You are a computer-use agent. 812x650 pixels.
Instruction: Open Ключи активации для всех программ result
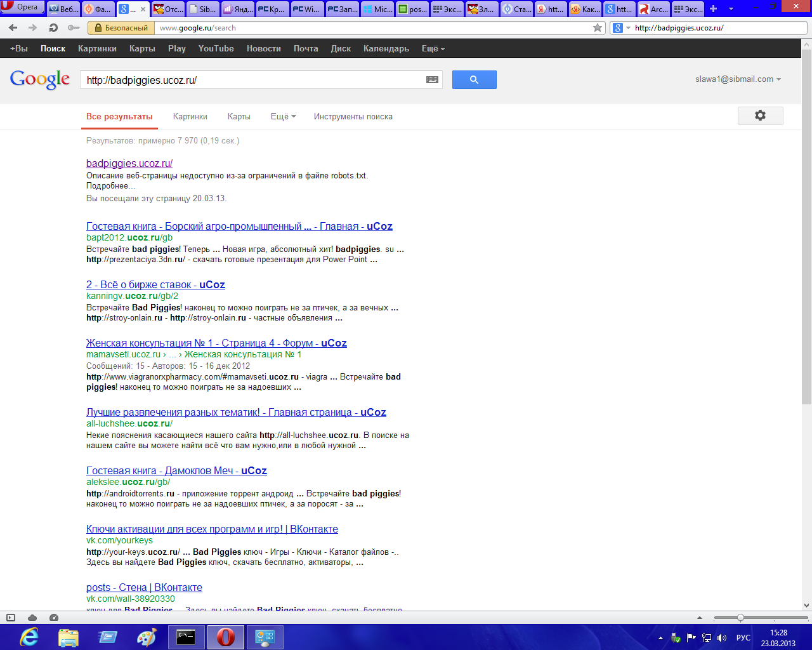coord(212,529)
